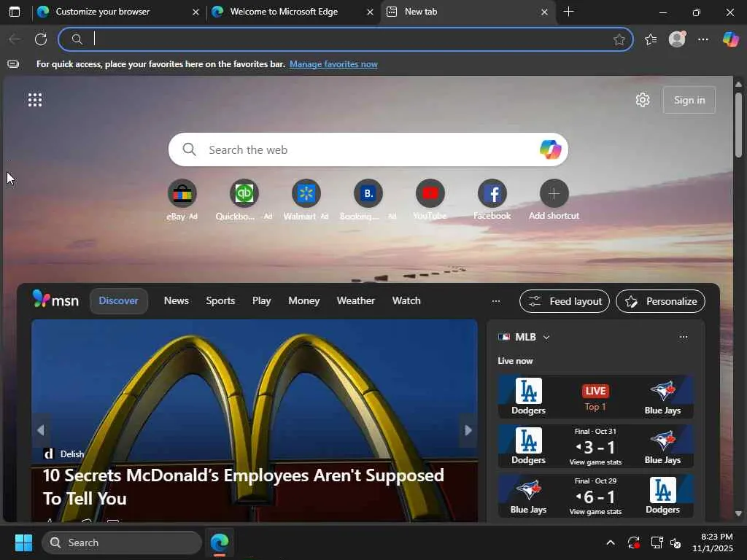Add this page to favorites star
This screenshot has height=560, width=747.
click(x=619, y=39)
